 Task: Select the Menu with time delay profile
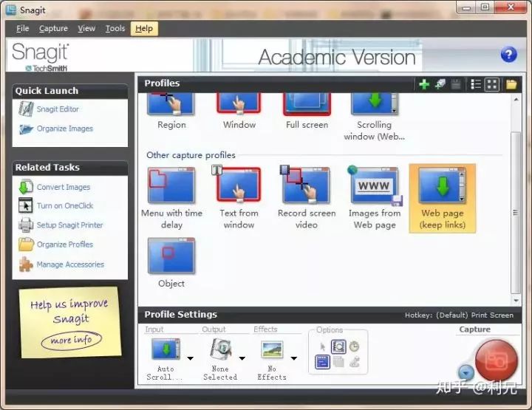click(171, 197)
